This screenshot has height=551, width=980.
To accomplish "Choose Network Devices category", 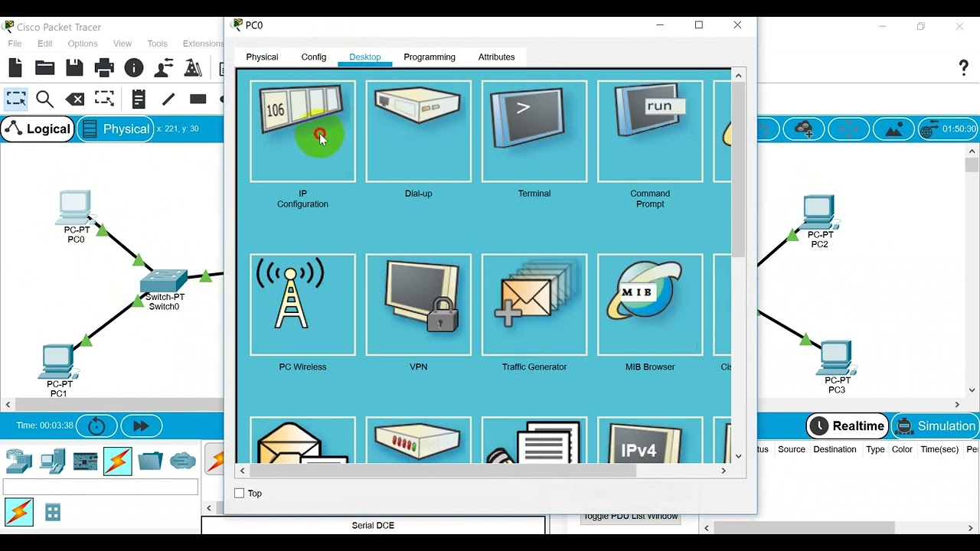I will 19,461.
